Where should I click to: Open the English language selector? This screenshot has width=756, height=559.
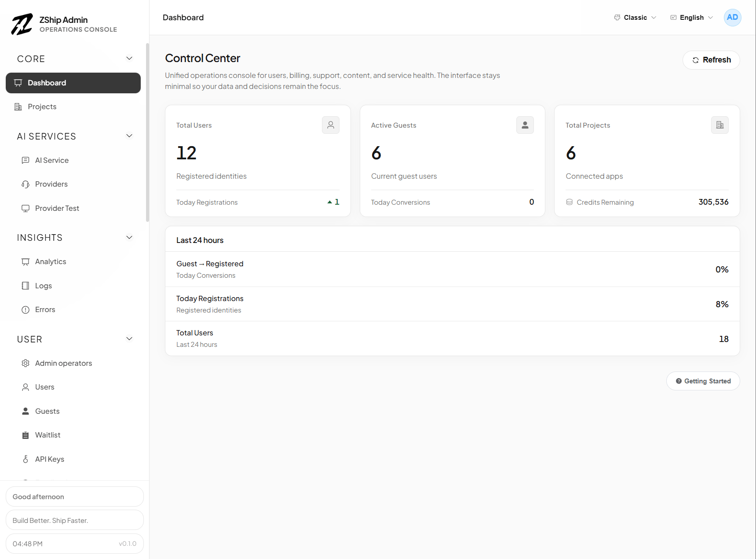(691, 17)
